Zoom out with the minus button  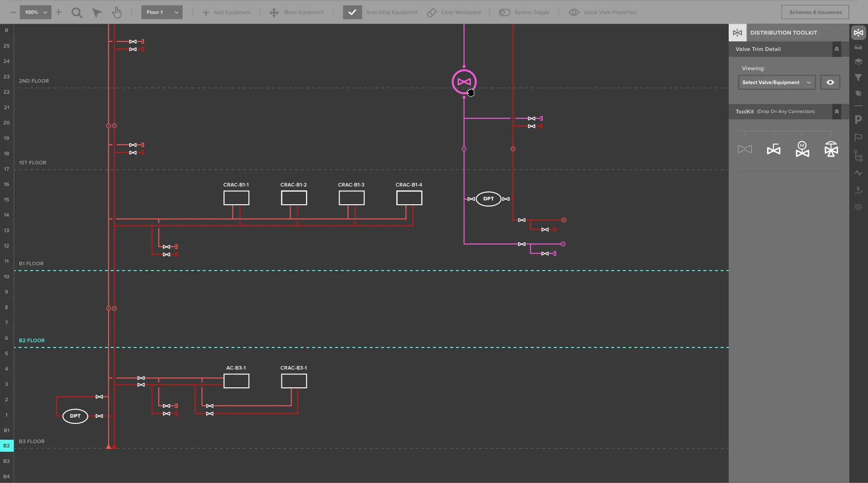[x=13, y=12]
